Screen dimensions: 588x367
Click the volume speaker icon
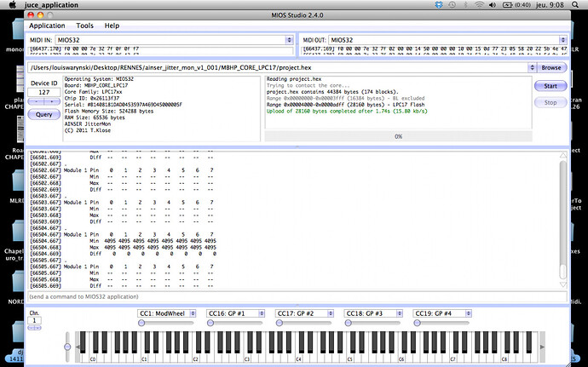pyautogui.click(x=493, y=5)
